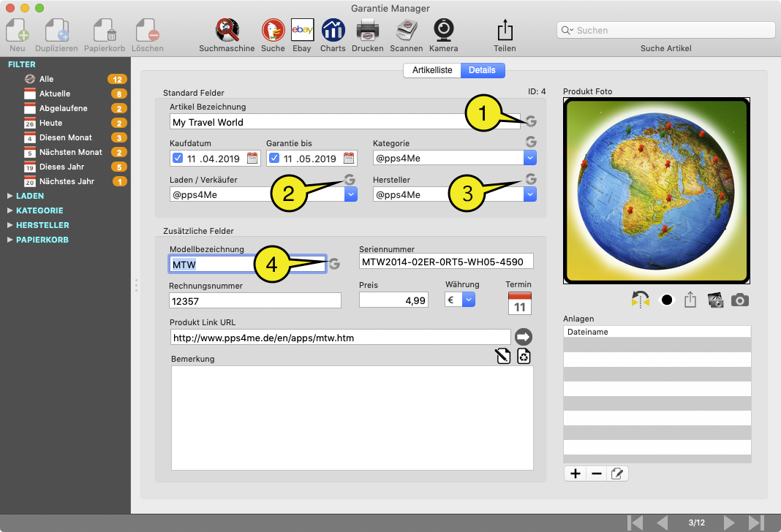Viewport: 781px width, 532px height.
Task: Open the Charts view
Action: 333,31
